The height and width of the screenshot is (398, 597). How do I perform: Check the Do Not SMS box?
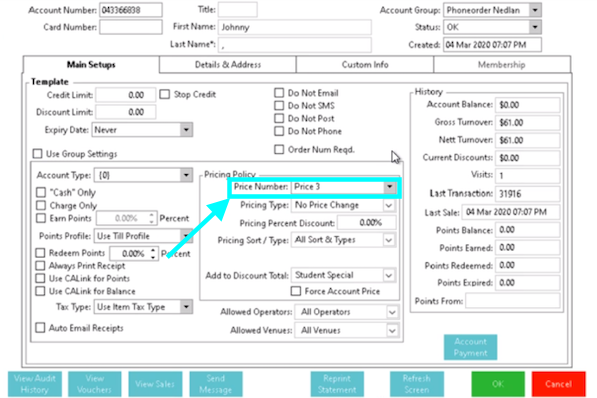279,105
